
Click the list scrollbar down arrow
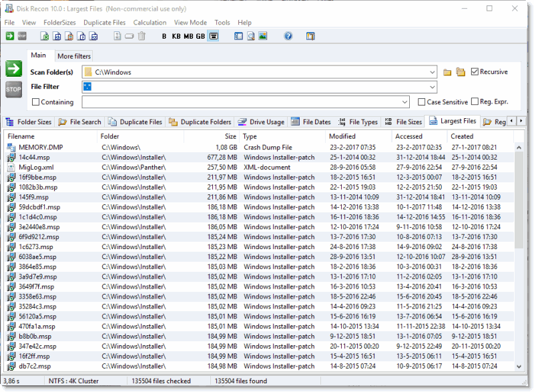tap(519, 367)
